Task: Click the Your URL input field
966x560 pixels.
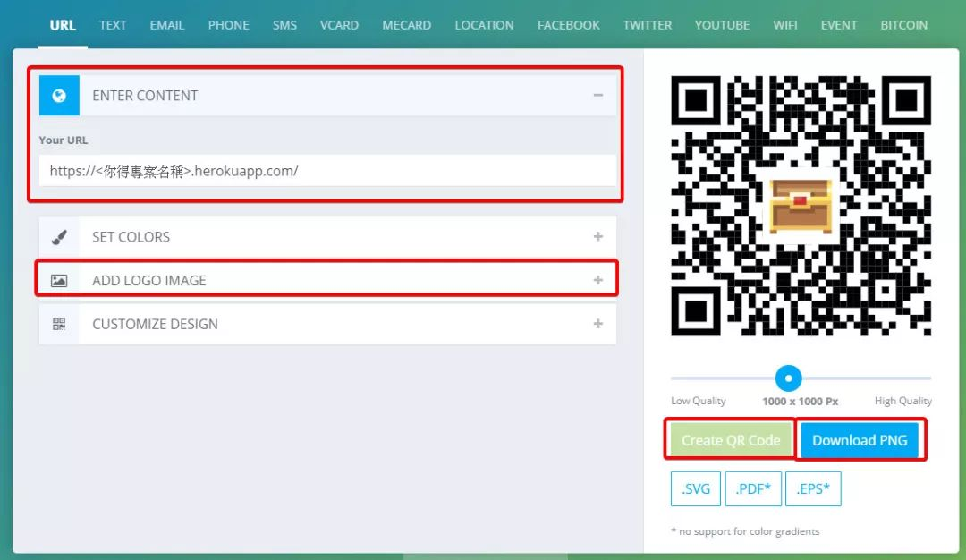Action: 327,171
